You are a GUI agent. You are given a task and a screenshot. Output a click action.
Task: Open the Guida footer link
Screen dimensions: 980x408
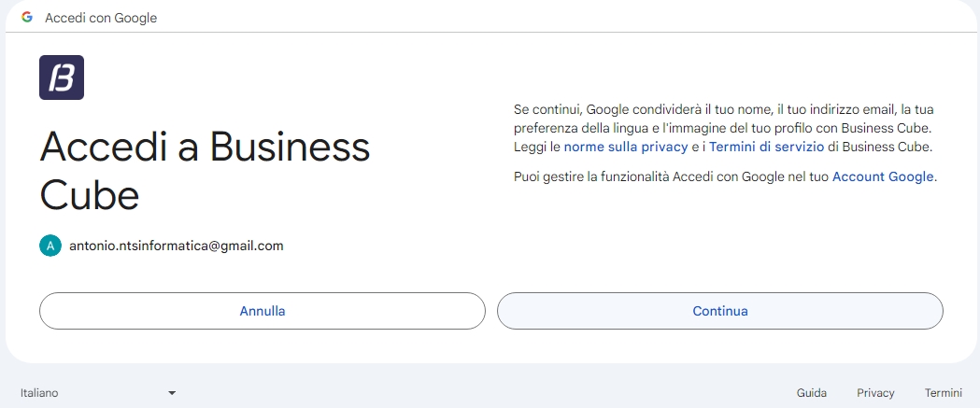point(811,393)
